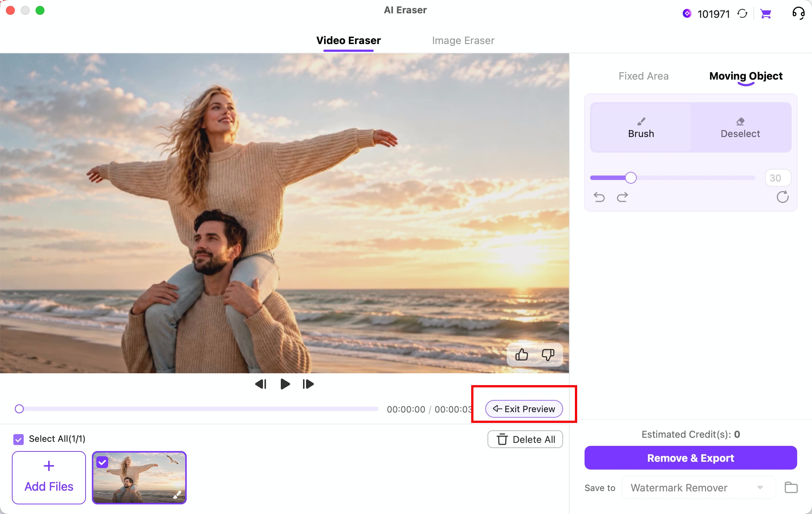812x514 pixels.
Task: Add Files to the list
Action: [49, 477]
